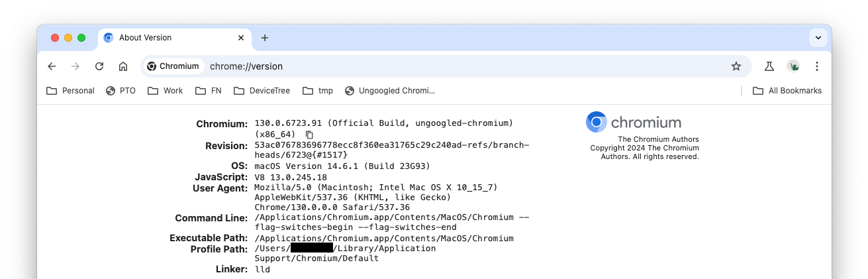Click the forward navigation arrow
This screenshot has height=279, width=868.
[x=75, y=66]
